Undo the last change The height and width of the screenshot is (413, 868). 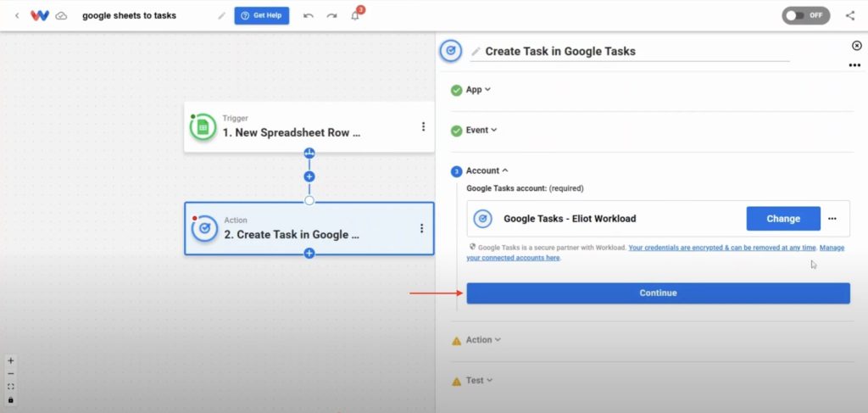[309, 15]
